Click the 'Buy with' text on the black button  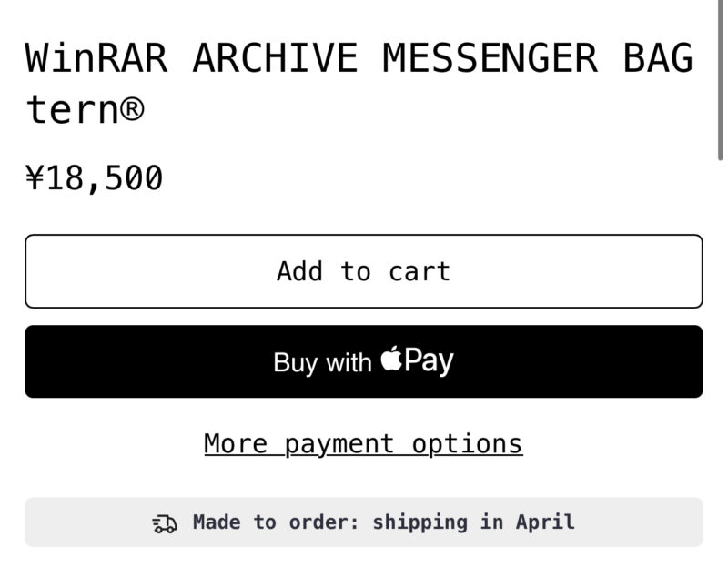323,362
